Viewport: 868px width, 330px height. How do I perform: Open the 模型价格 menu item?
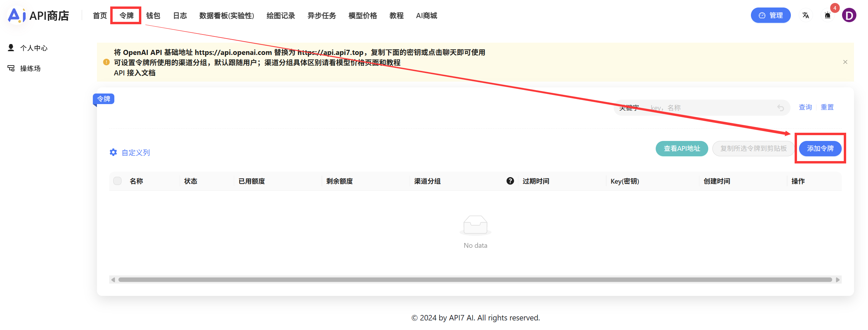click(362, 15)
